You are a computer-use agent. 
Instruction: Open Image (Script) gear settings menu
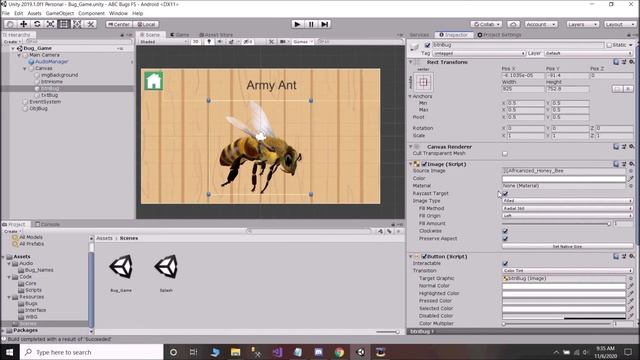(631, 164)
